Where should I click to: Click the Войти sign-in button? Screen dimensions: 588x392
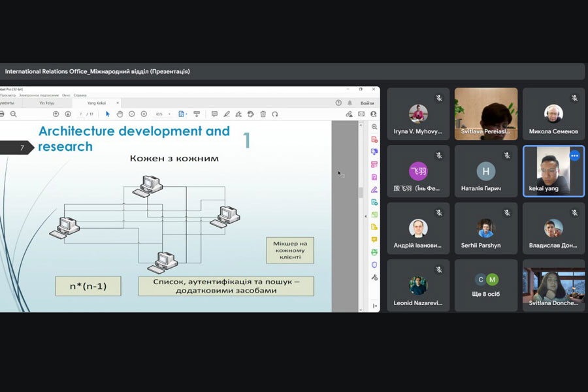(x=367, y=103)
